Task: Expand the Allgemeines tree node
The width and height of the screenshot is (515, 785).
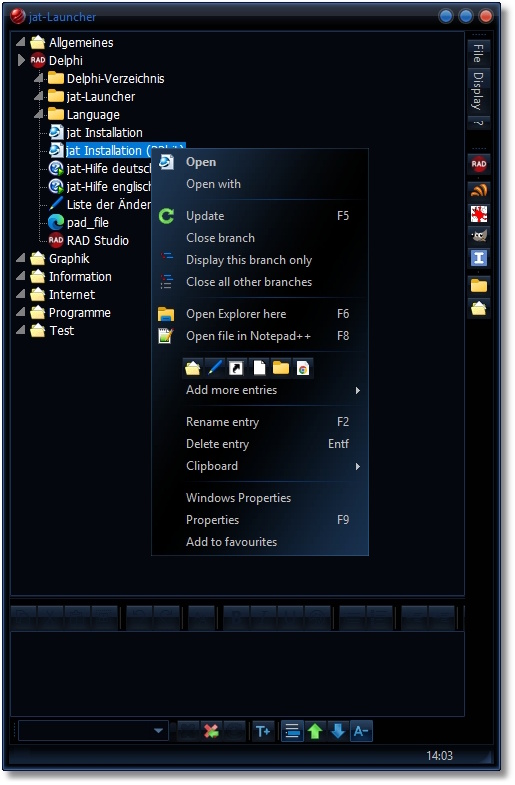Action: [x=21, y=42]
